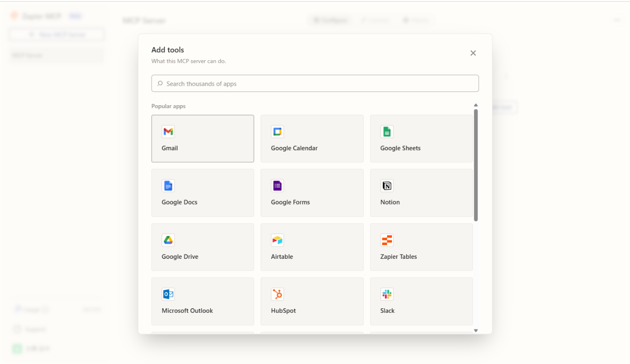Select the Gmail app icon
Screen dimensions: 630x364
pos(168,132)
